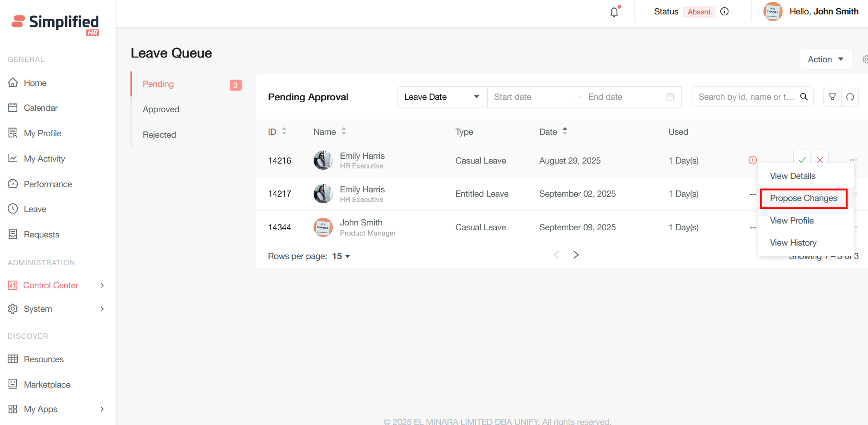This screenshot has width=868, height=425.
Task: Choose View History in context menu
Action: pos(793,243)
